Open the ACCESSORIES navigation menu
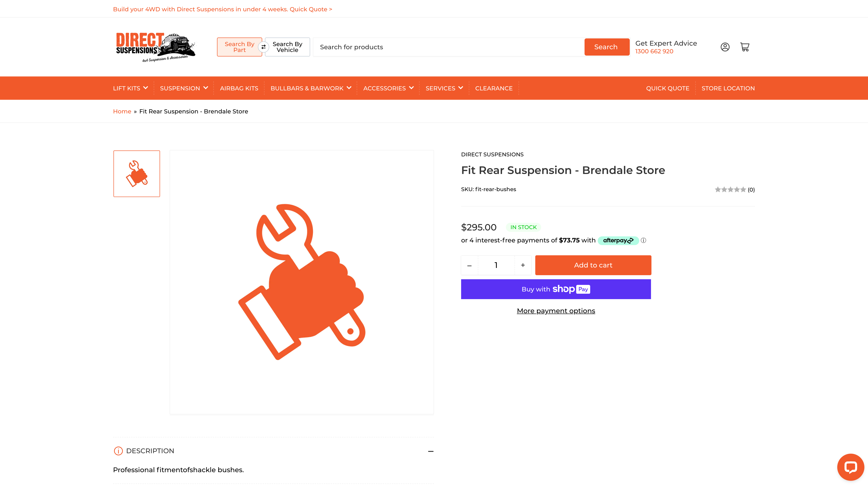This screenshot has width=868, height=488. [388, 88]
